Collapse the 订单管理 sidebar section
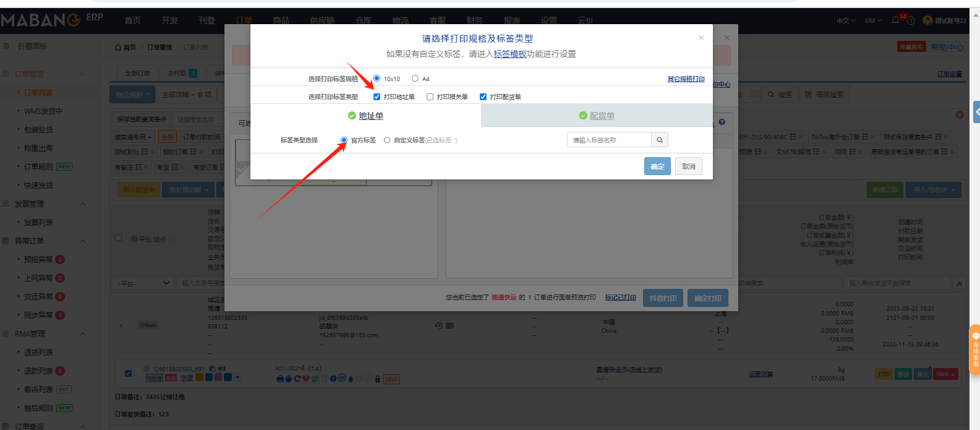The width and height of the screenshot is (980, 430). click(x=83, y=74)
